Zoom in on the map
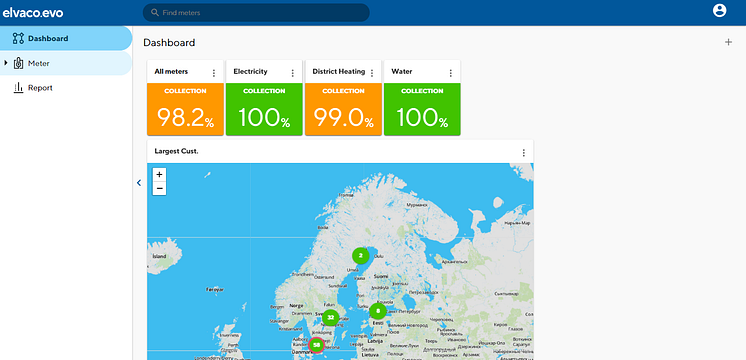This screenshot has height=360, width=746. [x=159, y=175]
